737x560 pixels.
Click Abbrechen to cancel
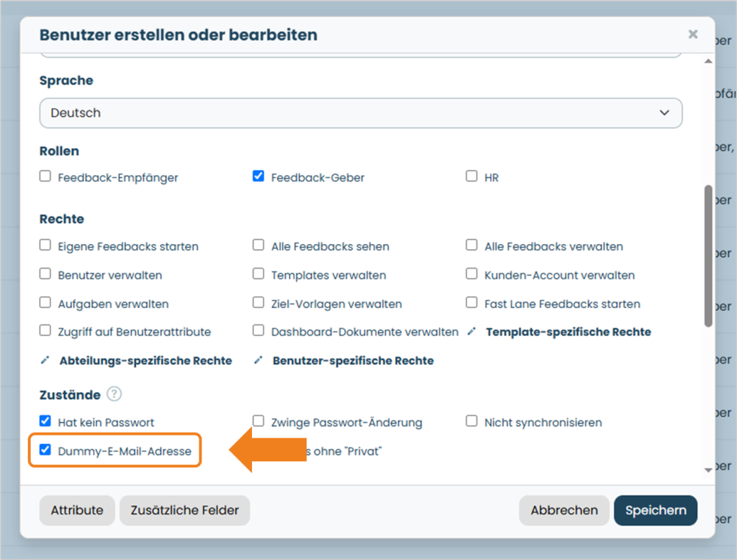(x=564, y=510)
